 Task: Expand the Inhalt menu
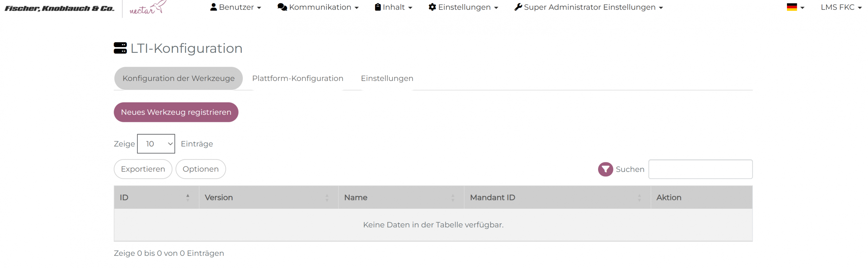(x=393, y=7)
